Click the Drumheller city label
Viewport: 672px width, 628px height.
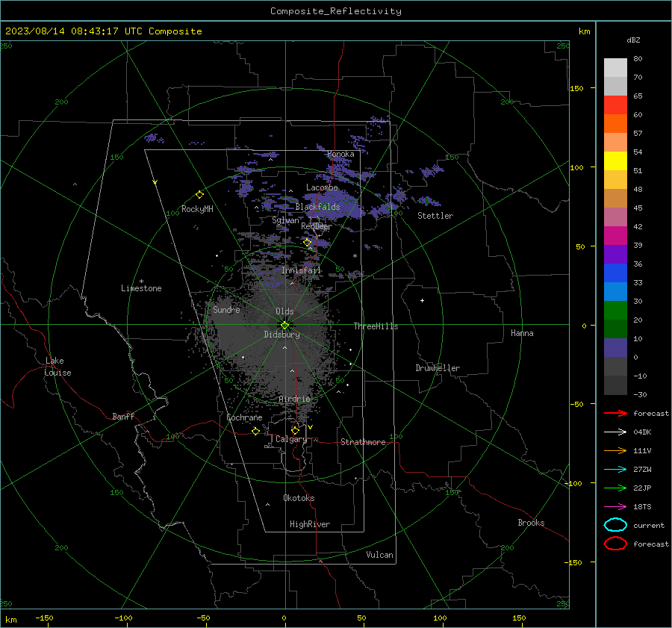438,368
